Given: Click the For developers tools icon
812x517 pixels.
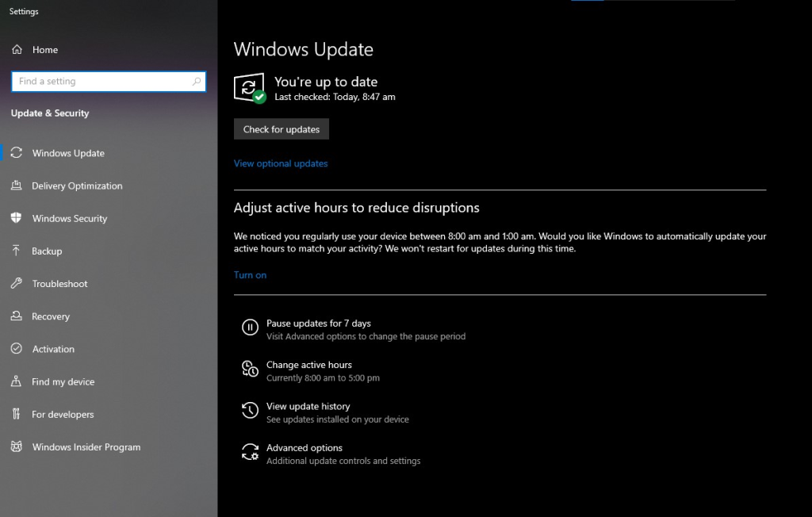Looking at the screenshot, I should (x=16, y=414).
